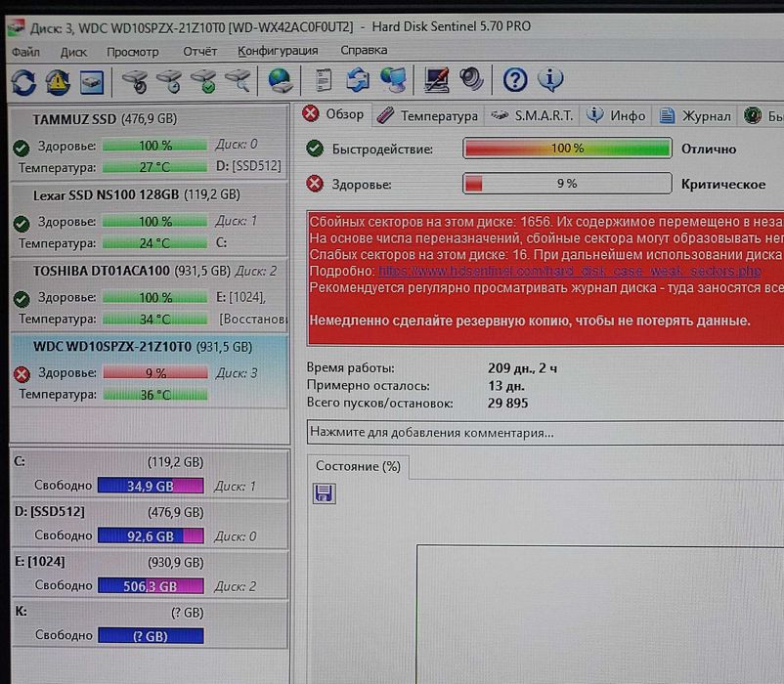Select the TAMMUZ SSD disk entry
The height and width of the screenshot is (684, 784).
[149, 142]
